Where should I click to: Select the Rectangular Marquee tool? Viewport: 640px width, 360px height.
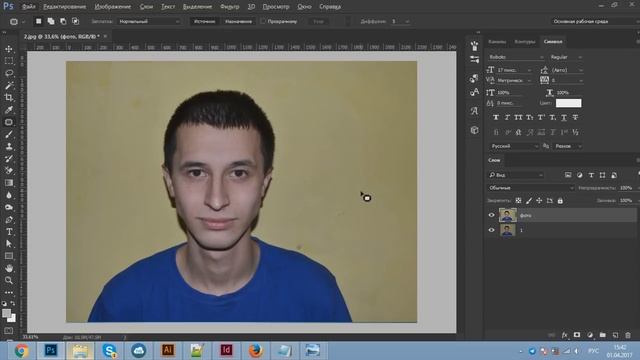(9, 61)
